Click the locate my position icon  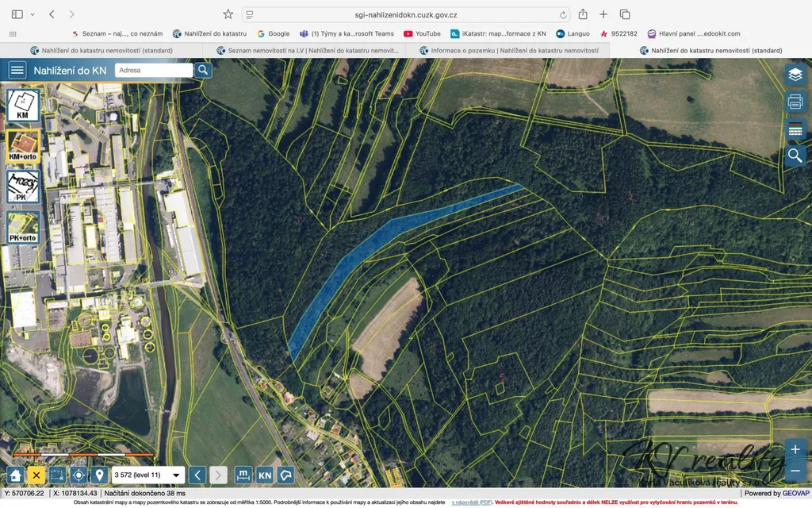click(79, 475)
